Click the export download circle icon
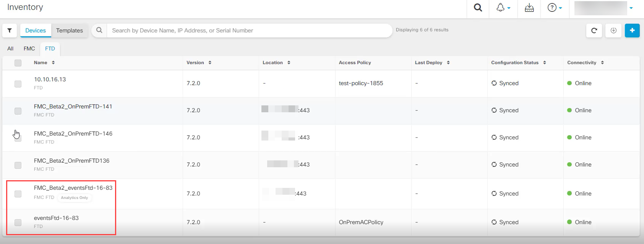Viewport: 644px width, 244px height. [613, 31]
